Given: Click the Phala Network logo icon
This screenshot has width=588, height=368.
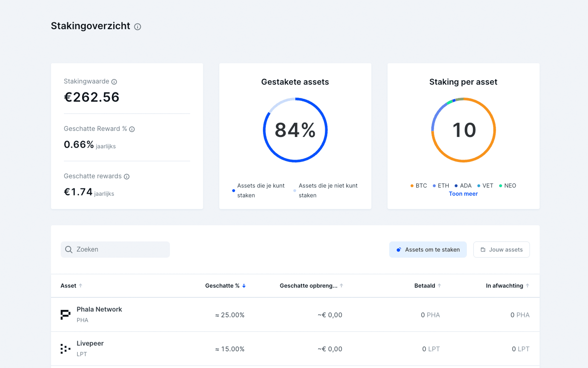Looking at the screenshot, I should pyautogui.click(x=65, y=314).
